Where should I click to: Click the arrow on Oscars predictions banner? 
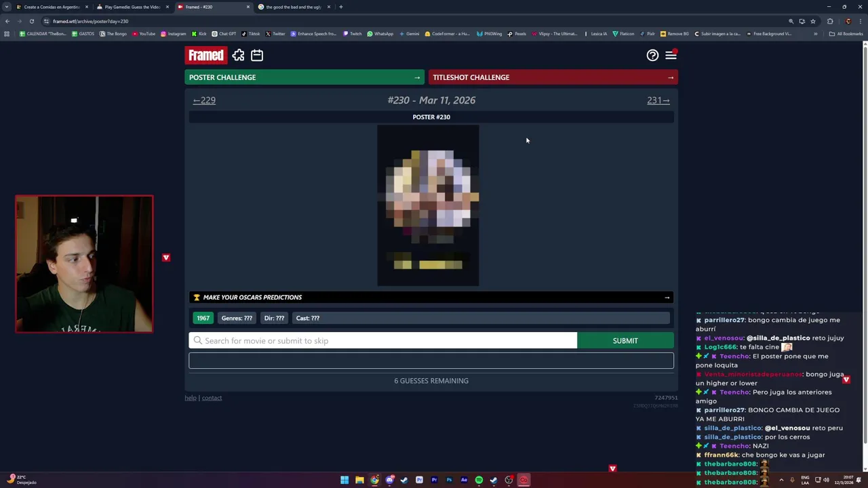(x=667, y=298)
